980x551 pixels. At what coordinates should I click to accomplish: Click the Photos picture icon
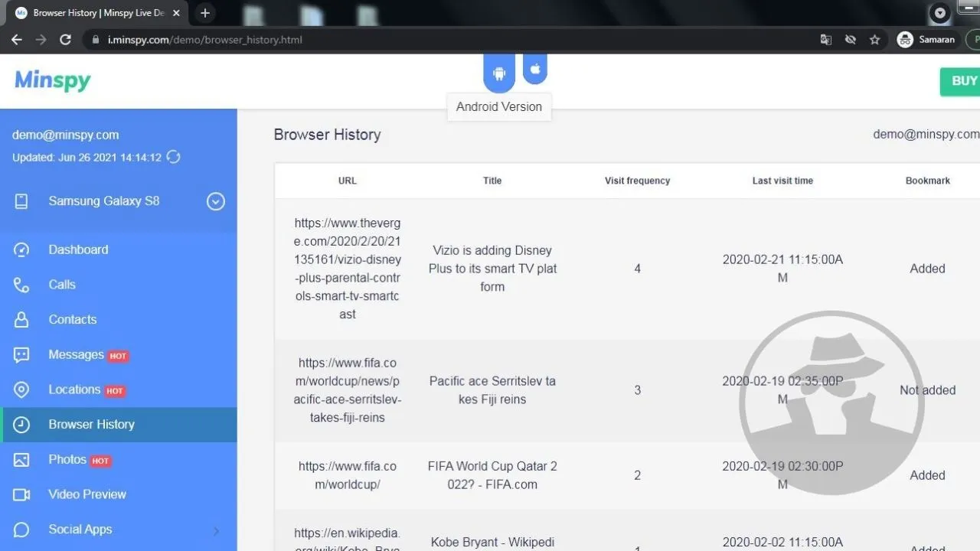[x=21, y=460]
